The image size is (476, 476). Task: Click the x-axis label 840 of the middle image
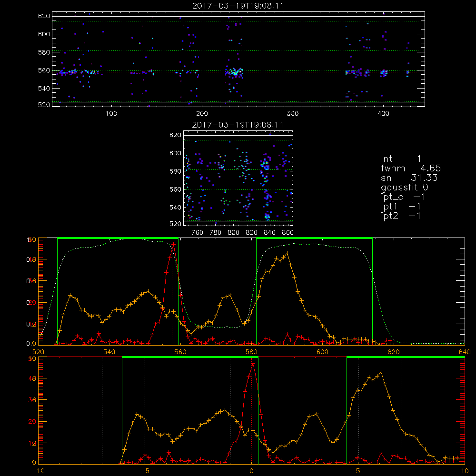tap(269, 233)
